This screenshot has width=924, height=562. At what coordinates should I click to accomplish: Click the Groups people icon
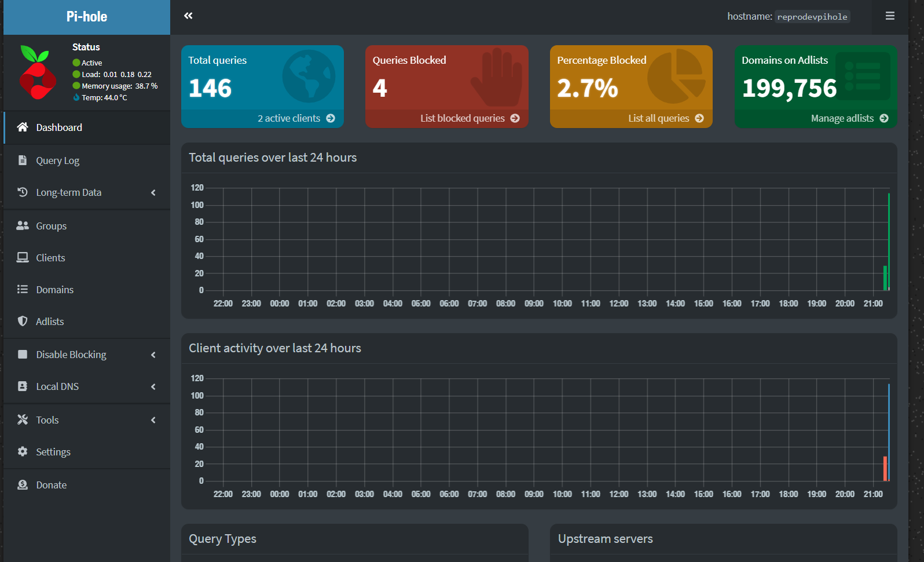(23, 225)
